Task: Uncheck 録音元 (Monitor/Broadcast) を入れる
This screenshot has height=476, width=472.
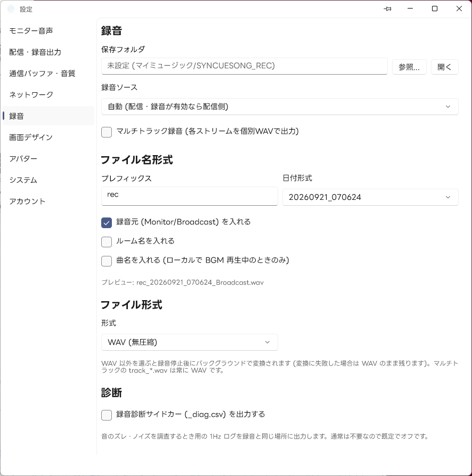Action: (x=107, y=222)
